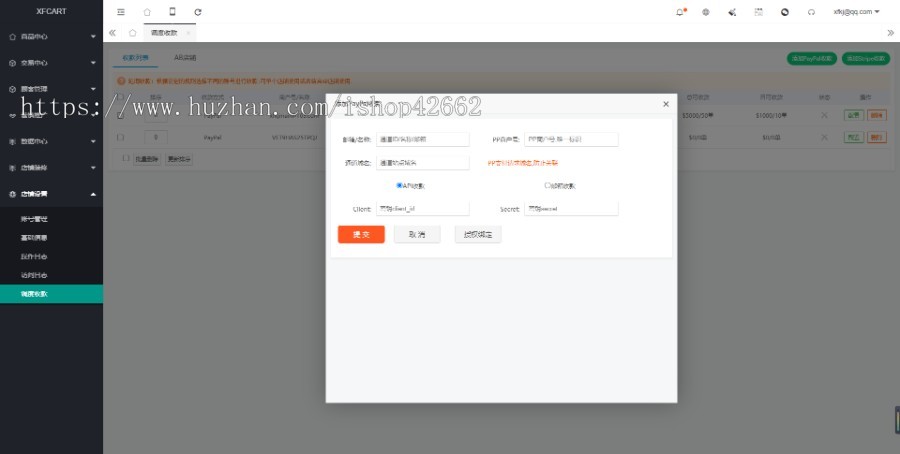The width and height of the screenshot is (900, 454).
Task: Click the 店铺设置 sidebar icon
Action: tap(12, 195)
